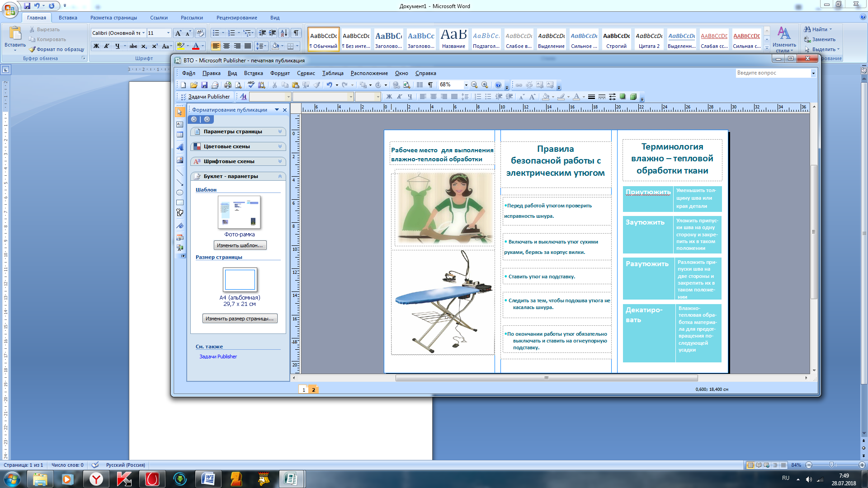Open the Задачи Publisher link in task pane

click(218, 357)
